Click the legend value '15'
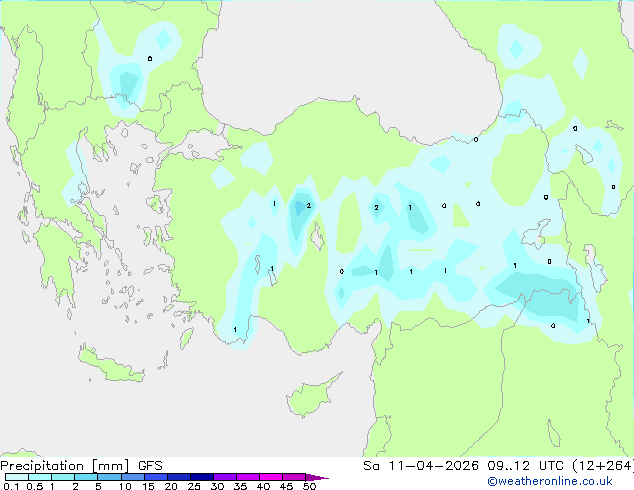The image size is (634, 490). click(x=148, y=486)
